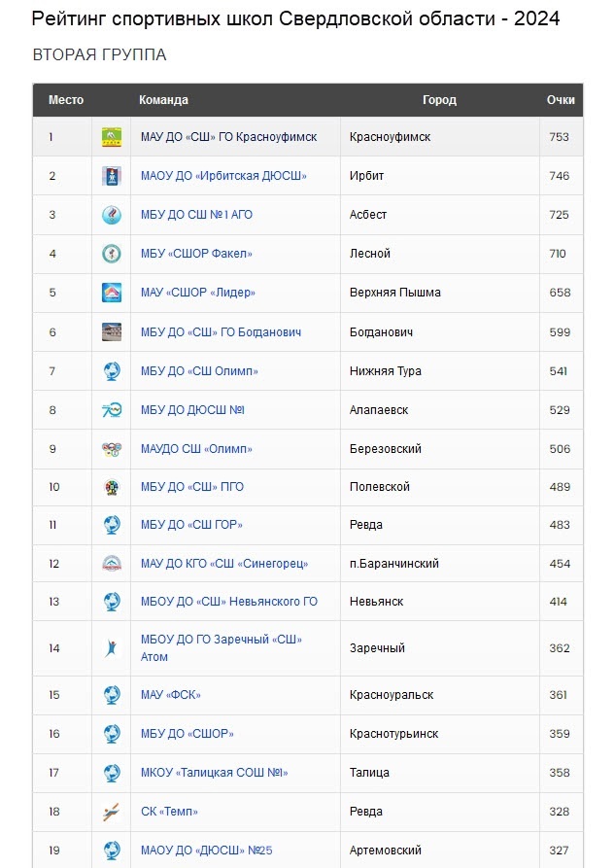Click the Олимп Березовский rings icon
Viewport: 614px width, 868px height.
[111, 449]
